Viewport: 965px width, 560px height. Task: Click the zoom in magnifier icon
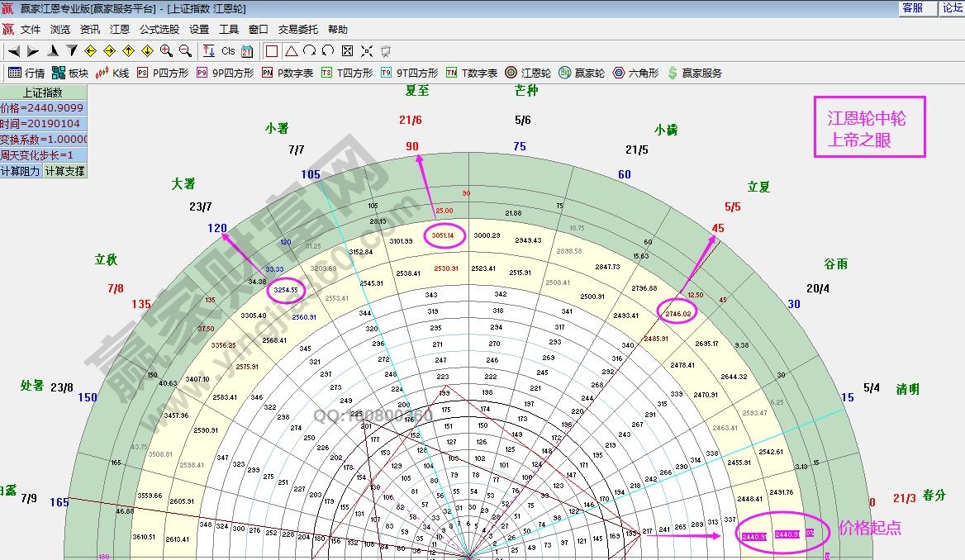click(167, 51)
